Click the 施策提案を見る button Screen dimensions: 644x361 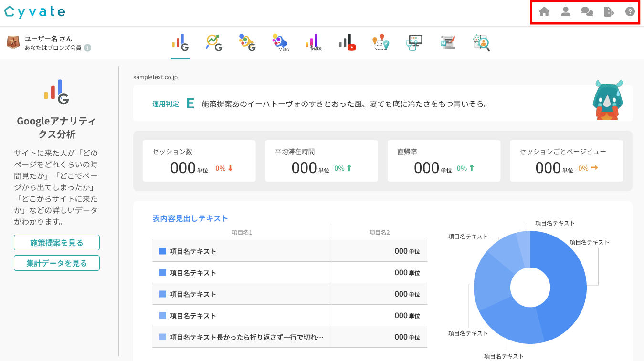coord(57,243)
